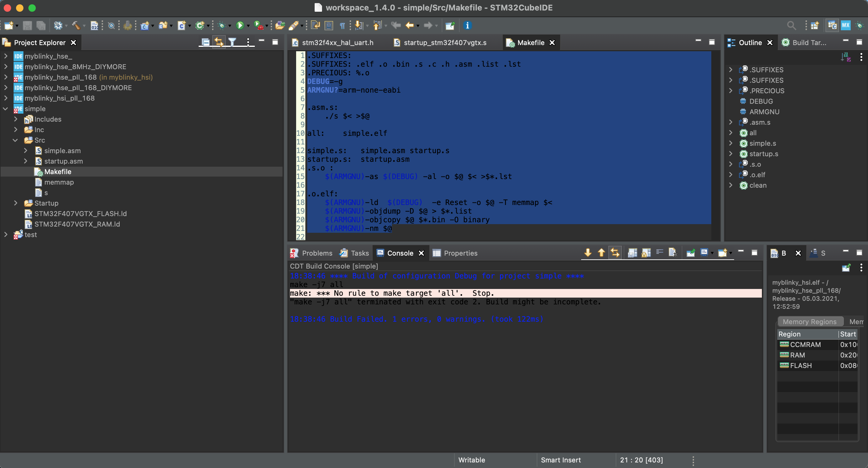
Task: Click the New wizard icon in main toolbar
Action: click(8, 25)
